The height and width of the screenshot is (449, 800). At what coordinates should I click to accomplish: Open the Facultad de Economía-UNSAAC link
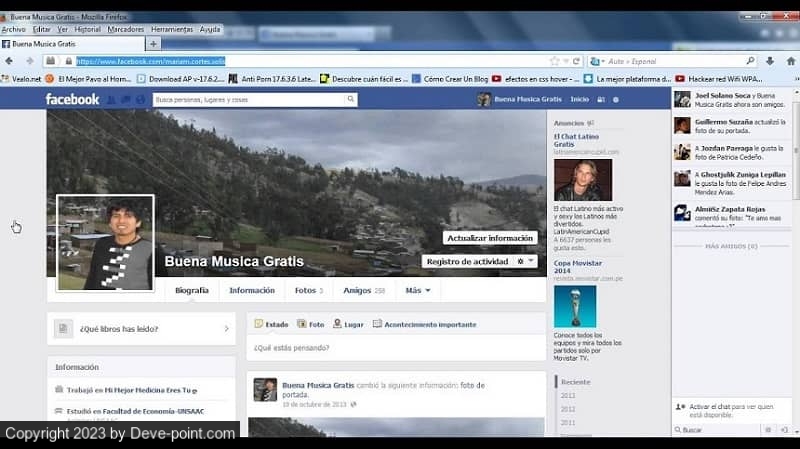[x=153, y=411]
